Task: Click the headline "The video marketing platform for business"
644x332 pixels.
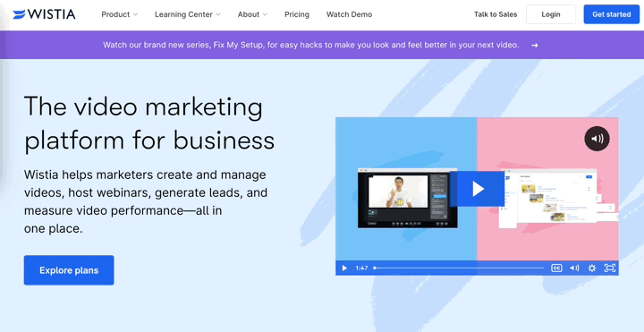Action: tap(149, 123)
